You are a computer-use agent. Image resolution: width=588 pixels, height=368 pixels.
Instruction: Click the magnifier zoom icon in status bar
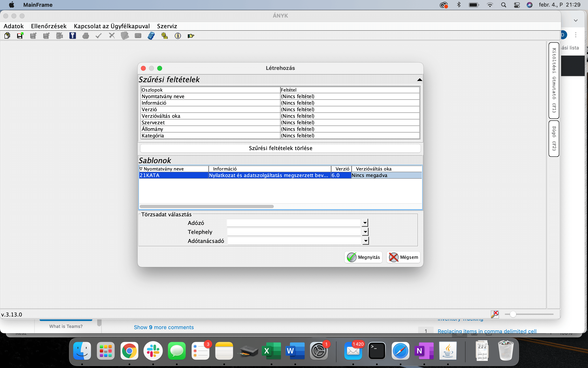point(495,314)
